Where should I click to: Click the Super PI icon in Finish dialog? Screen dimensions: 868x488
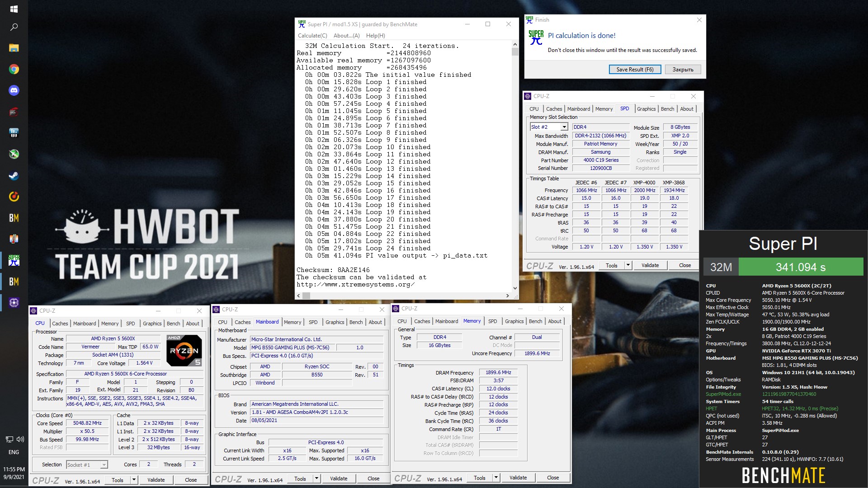tap(536, 38)
